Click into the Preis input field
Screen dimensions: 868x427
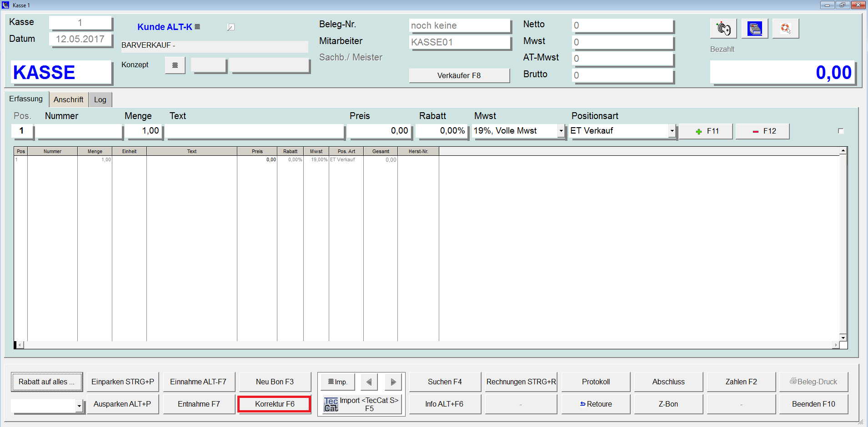coord(379,131)
